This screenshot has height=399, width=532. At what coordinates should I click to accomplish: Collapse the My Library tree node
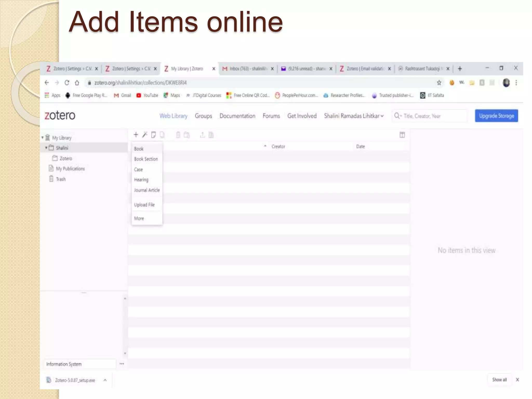coord(42,137)
